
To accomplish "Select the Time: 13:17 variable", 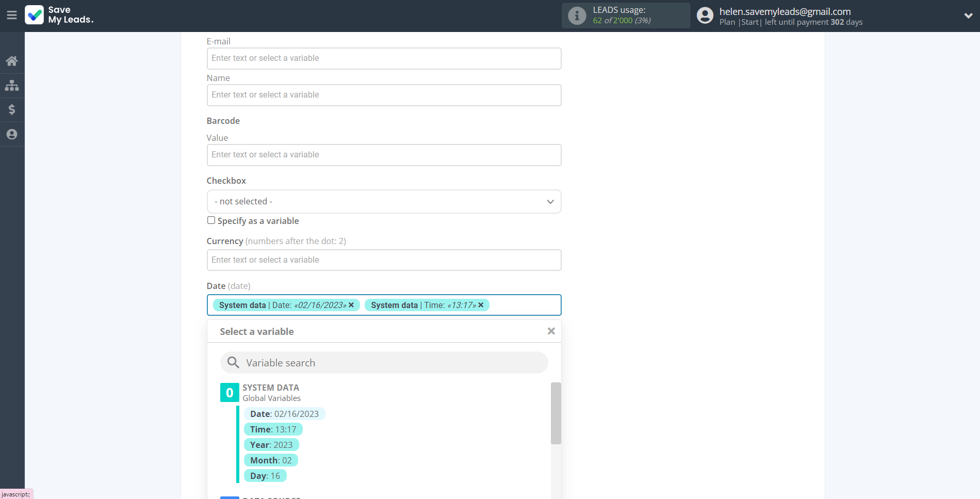I will (273, 429).
